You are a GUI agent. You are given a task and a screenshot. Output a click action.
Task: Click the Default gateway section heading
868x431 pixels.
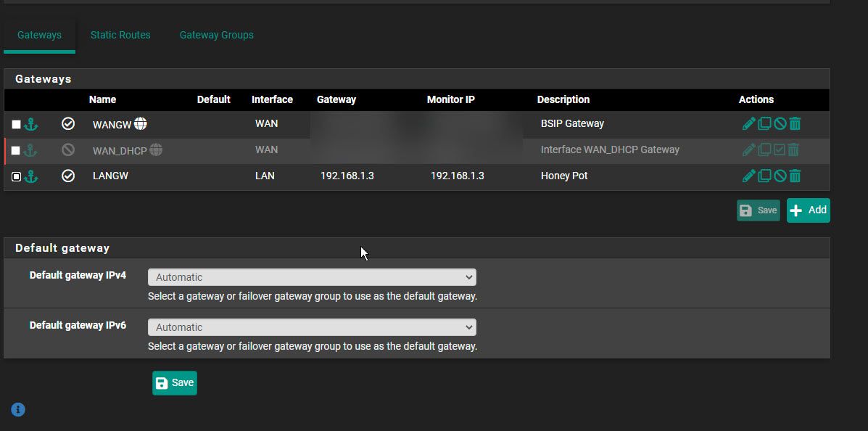(x=62, y=248)
